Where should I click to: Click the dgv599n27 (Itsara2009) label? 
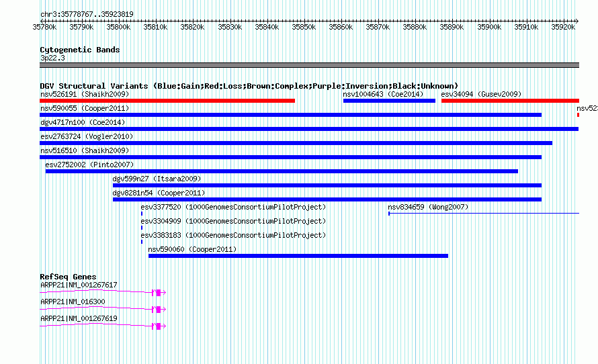click(157, 179)
